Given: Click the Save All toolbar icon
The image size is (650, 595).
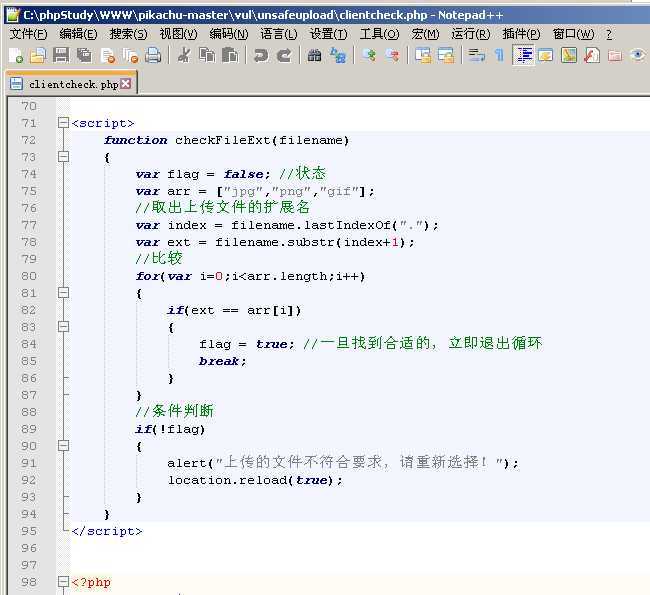Looking at the screenshot, I should pyautogui.click(x=84, y=55).
